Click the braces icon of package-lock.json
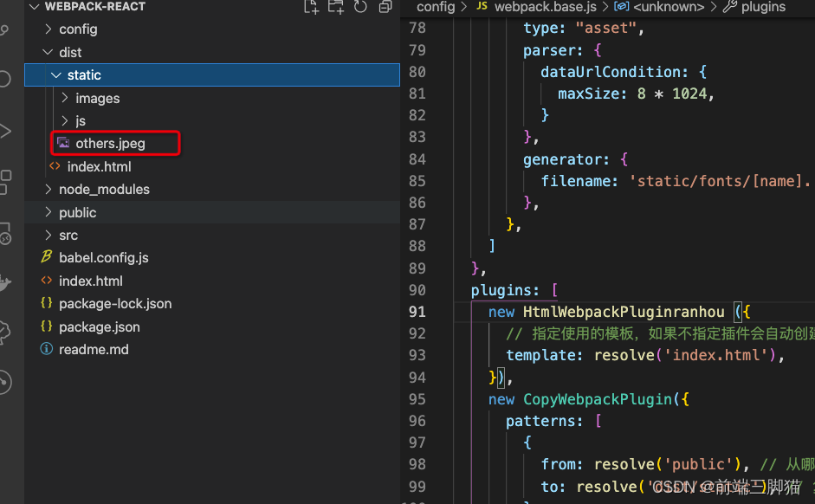The width and height of the screenshot is (815, 504). [x=46, y=303]
